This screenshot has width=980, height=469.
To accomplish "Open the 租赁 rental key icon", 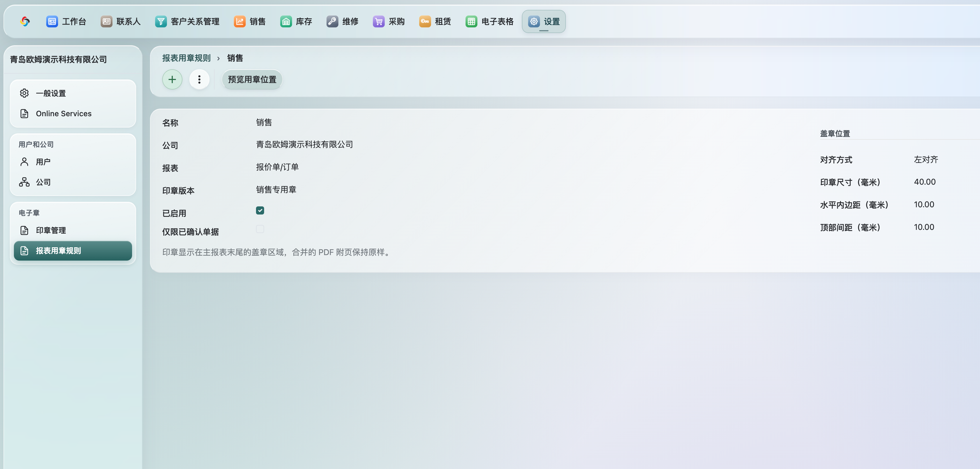I will [425, 21].
